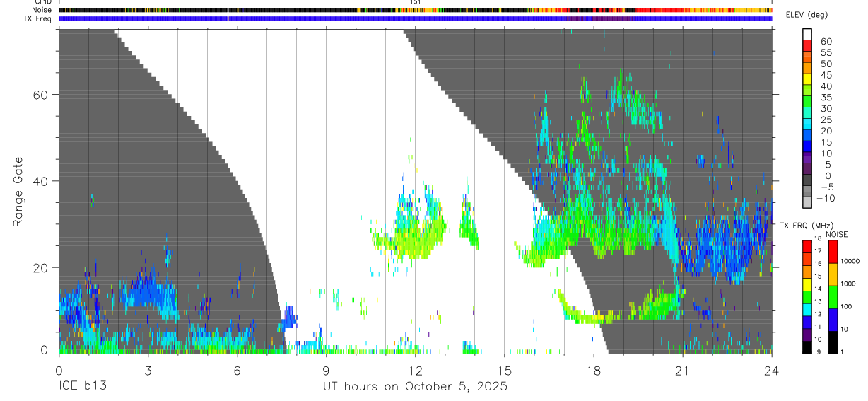Click TX FRQ yellow swatch between 15 and 14
The width and height of the screenshot is (868, 401).
tap(807, 284)
